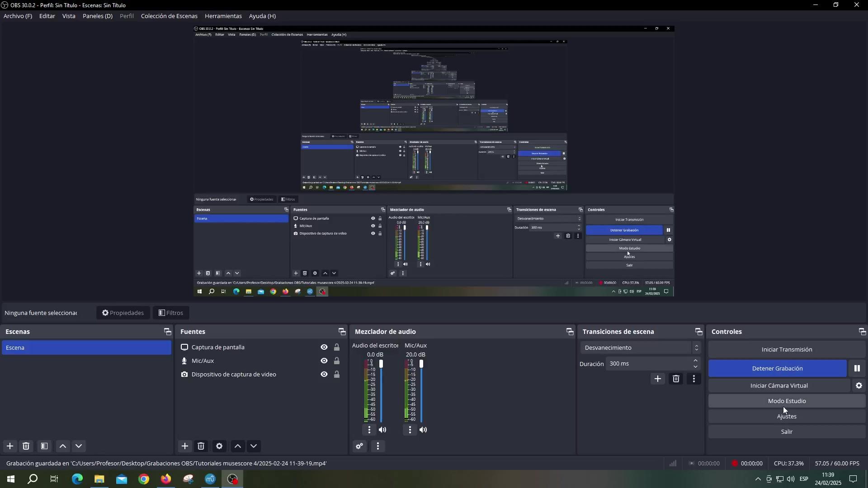Viewport: 868px width, 488px height.
Task: Mute the Mic/Aux speaker icon
Action: pyautogui.click(x=423, y=430)
